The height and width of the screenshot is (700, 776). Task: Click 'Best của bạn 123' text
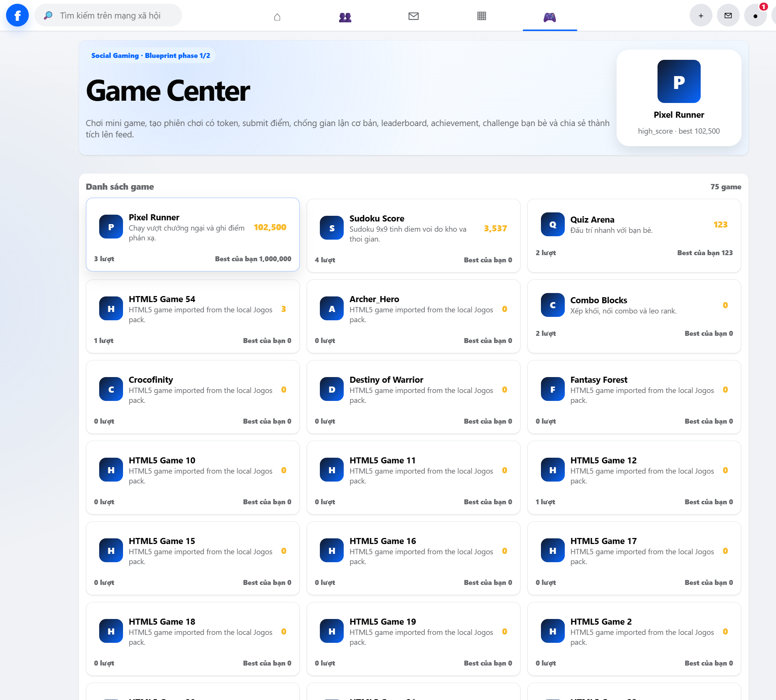704,253
